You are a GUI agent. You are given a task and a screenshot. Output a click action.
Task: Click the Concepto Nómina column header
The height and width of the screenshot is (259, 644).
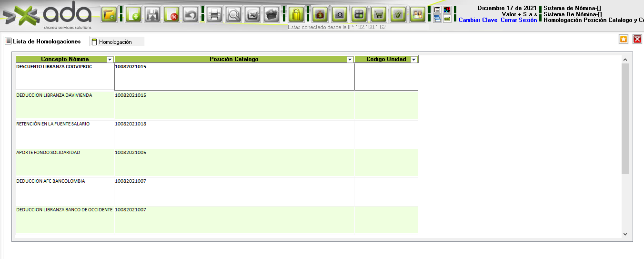65,59
